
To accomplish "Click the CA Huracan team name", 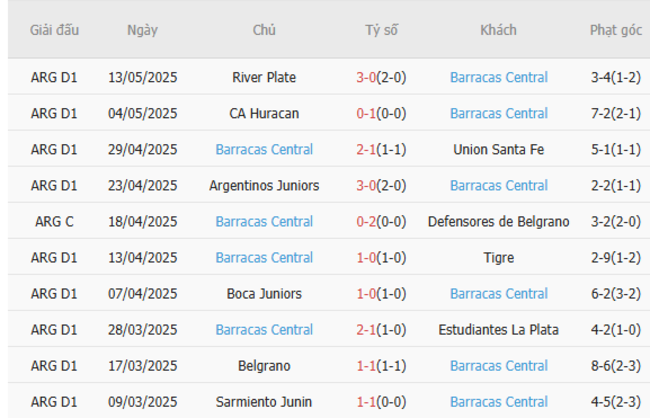I will point(264,113).
